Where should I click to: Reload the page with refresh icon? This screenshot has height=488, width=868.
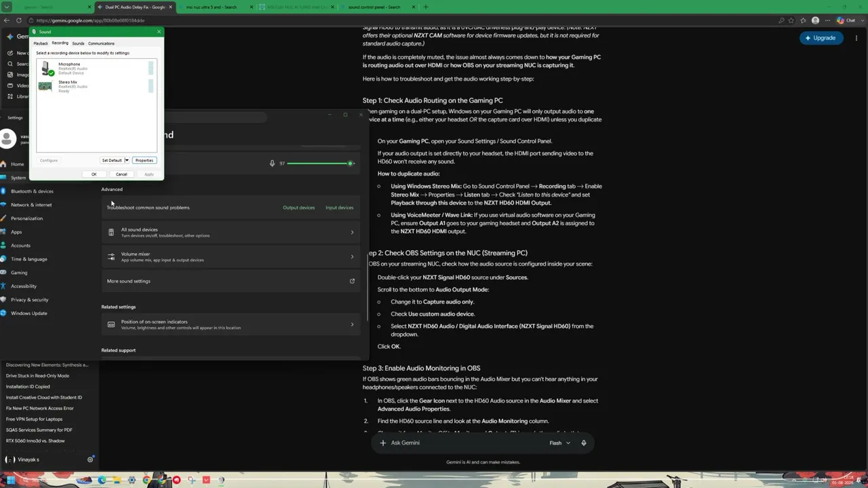(x=18, y=20)
